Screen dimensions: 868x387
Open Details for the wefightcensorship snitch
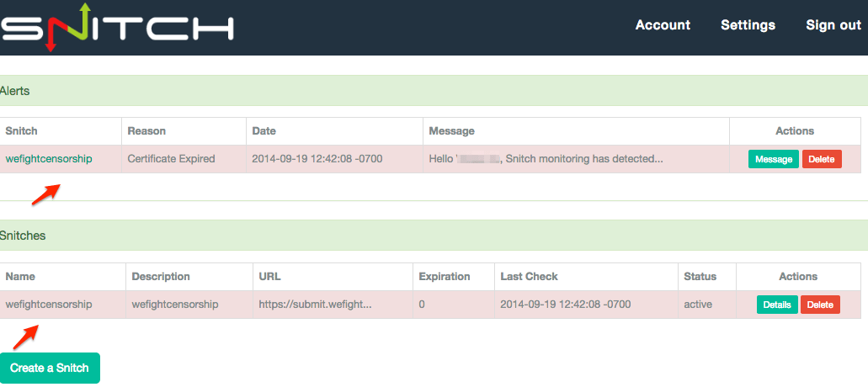(x=777, y=305)
